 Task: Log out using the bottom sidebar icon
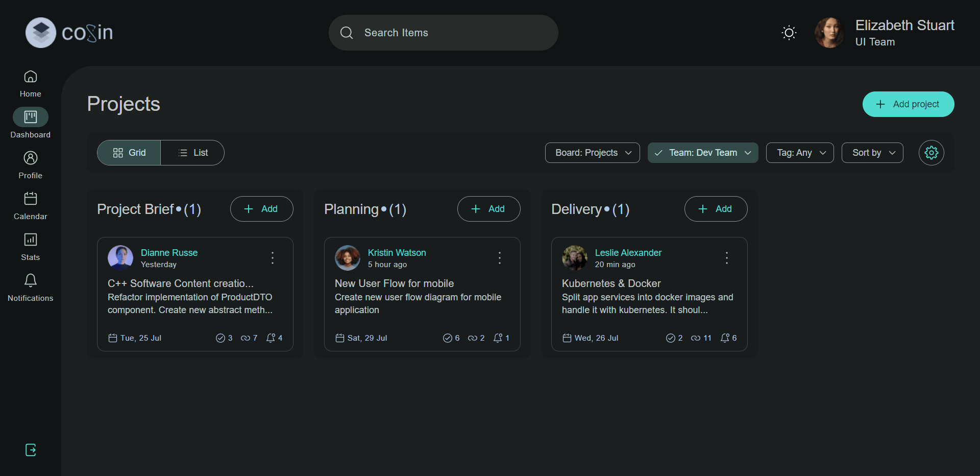click(x=30, y=450)
